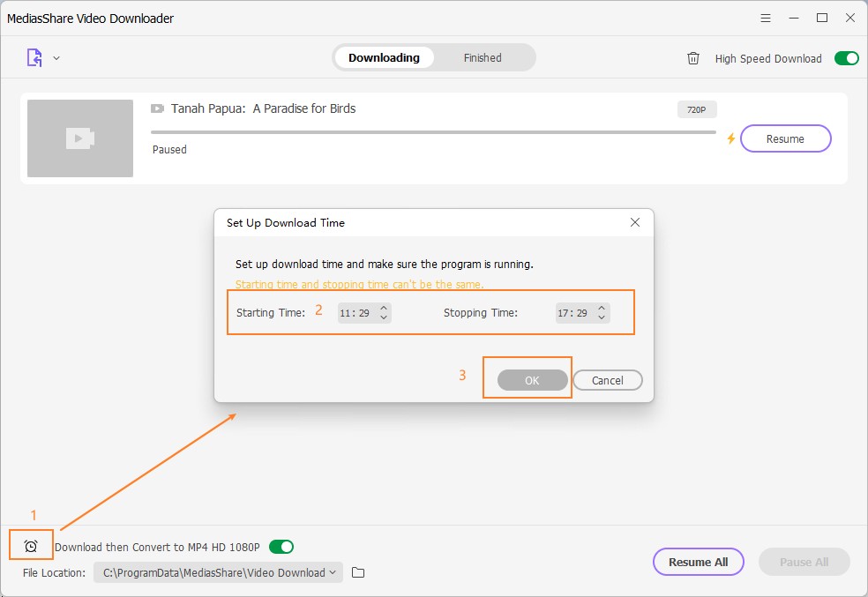Click the download progress bar
The height and width of the screenshot is (597, 868).
pos(433,132)
